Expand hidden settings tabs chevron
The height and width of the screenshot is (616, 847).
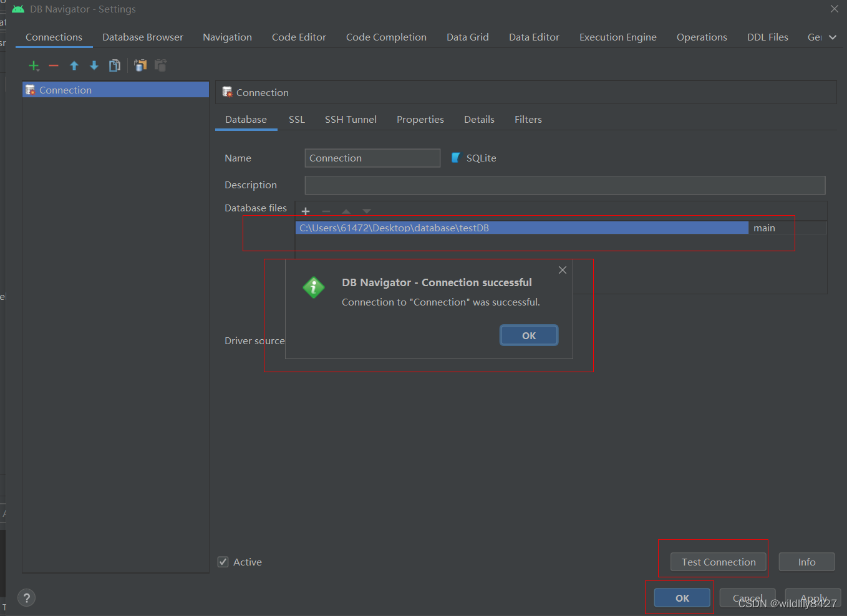(x=833, y=37)
